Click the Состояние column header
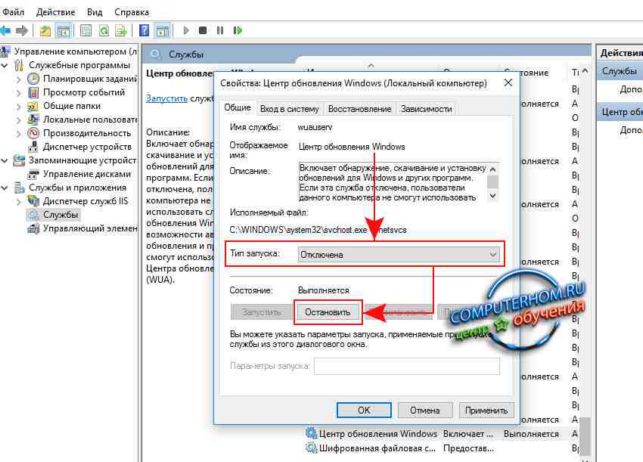This screenshot has width=643, height=462. pyautogui.click(x=534, y=73)
